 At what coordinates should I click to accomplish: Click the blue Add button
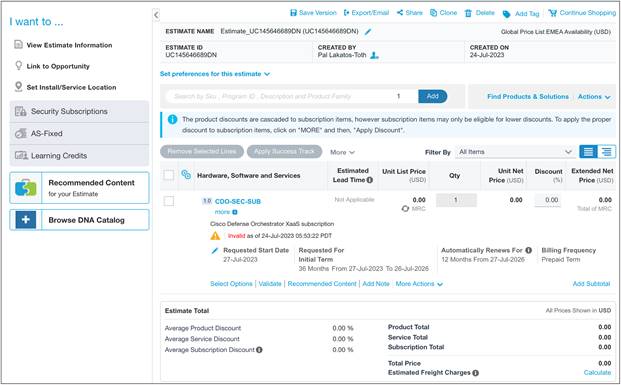coord(432,96)
